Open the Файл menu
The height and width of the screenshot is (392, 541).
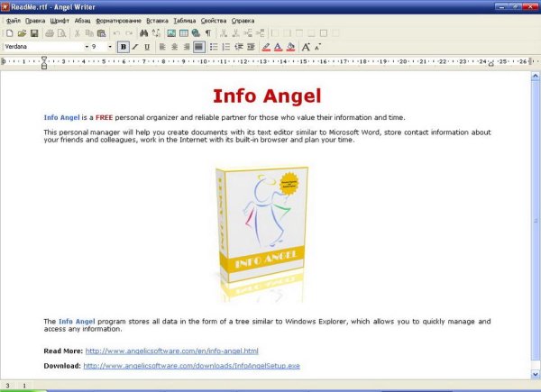tap(14, 21)
